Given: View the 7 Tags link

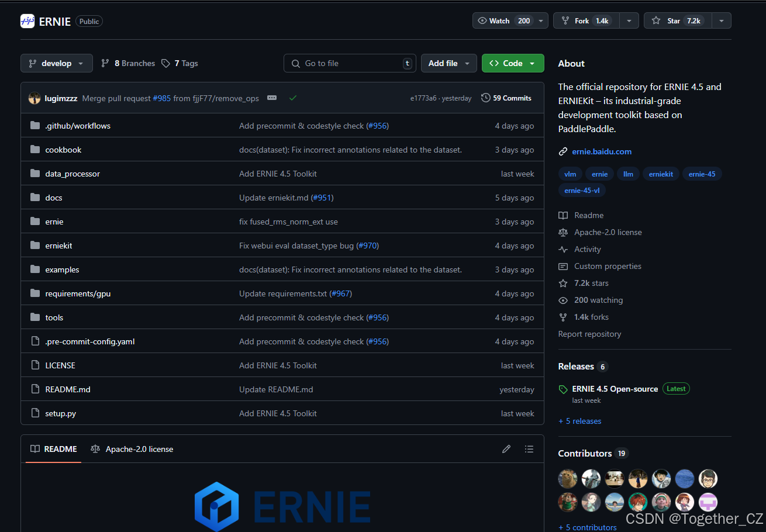Looking at the screenshot, I should pos(180,63).
